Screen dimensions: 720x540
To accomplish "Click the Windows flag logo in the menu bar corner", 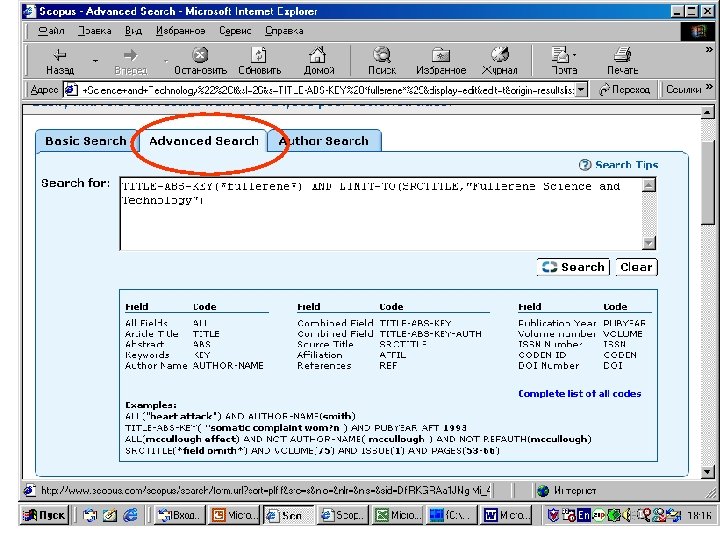I will click(698, 31).
